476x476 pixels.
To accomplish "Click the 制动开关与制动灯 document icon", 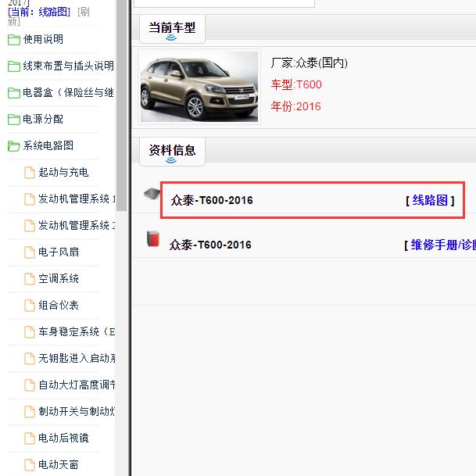I will point(30,412).
